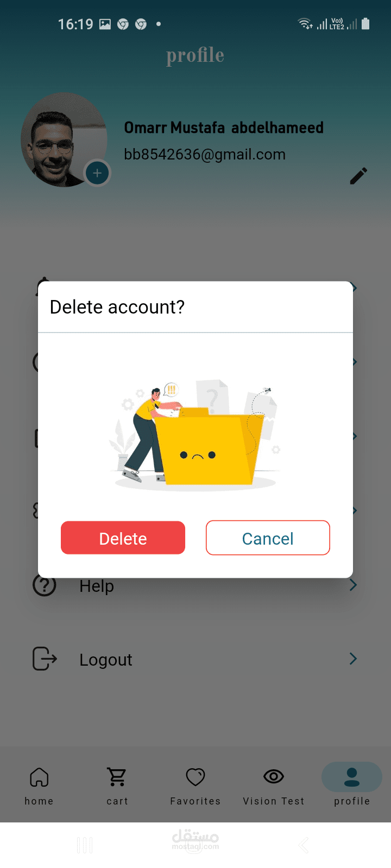
Task: Dismiss dialog with Cancel button
Action: (268, 538)
